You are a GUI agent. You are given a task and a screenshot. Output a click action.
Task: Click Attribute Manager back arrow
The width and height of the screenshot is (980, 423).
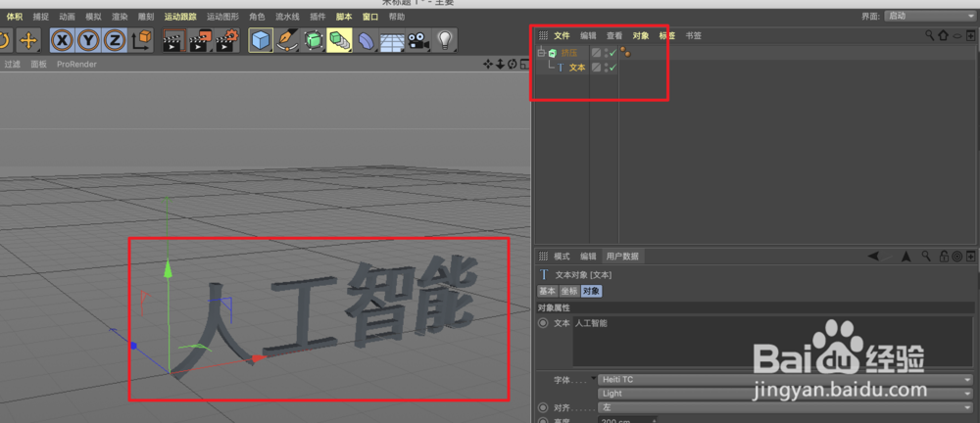point(874,257)
